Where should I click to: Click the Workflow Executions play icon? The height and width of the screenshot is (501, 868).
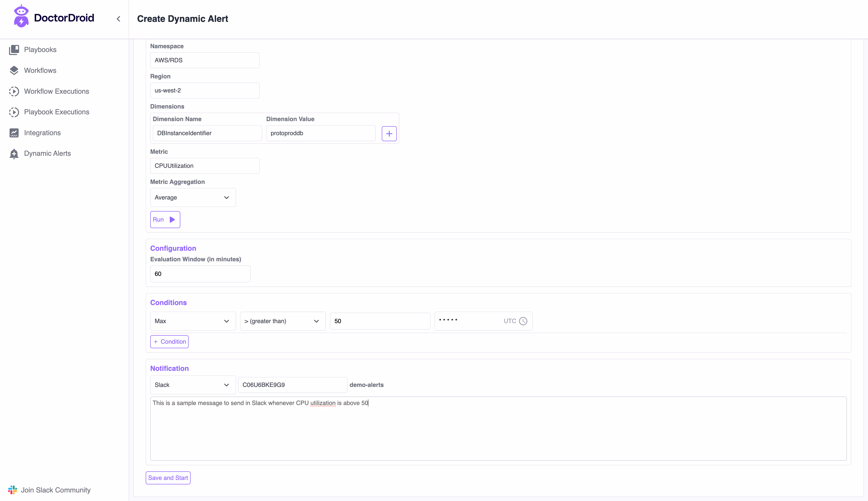coord(14,91)
